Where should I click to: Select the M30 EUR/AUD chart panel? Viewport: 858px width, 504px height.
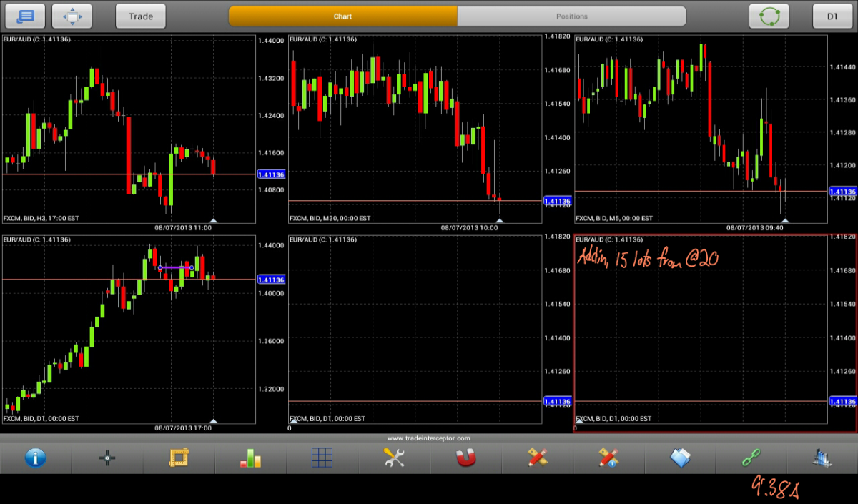(415, 129)
